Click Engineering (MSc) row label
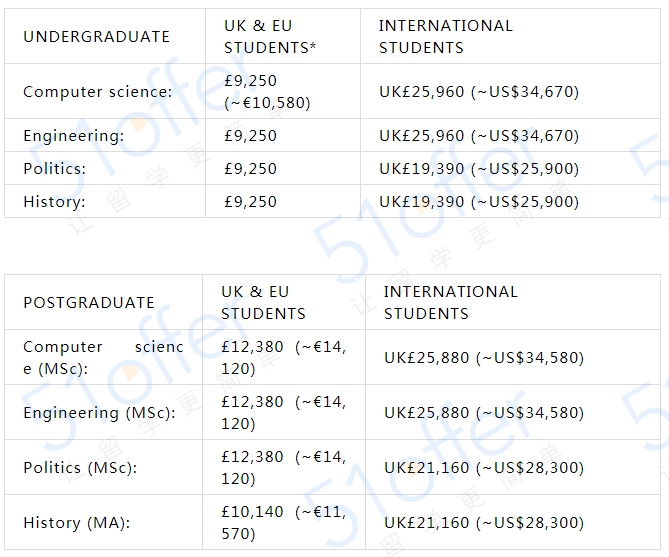Image resolution: width=669 pixels, height=557 pixels. tap(99, 413)
